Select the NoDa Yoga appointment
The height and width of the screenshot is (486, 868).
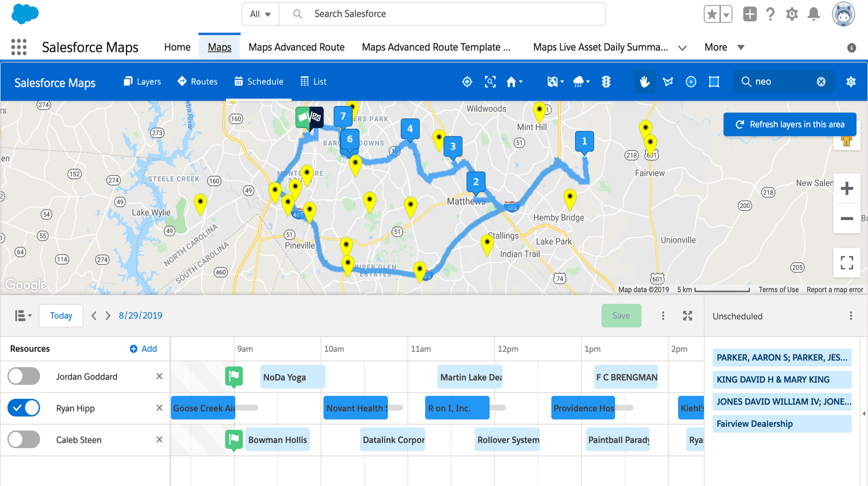pos(293,377)
